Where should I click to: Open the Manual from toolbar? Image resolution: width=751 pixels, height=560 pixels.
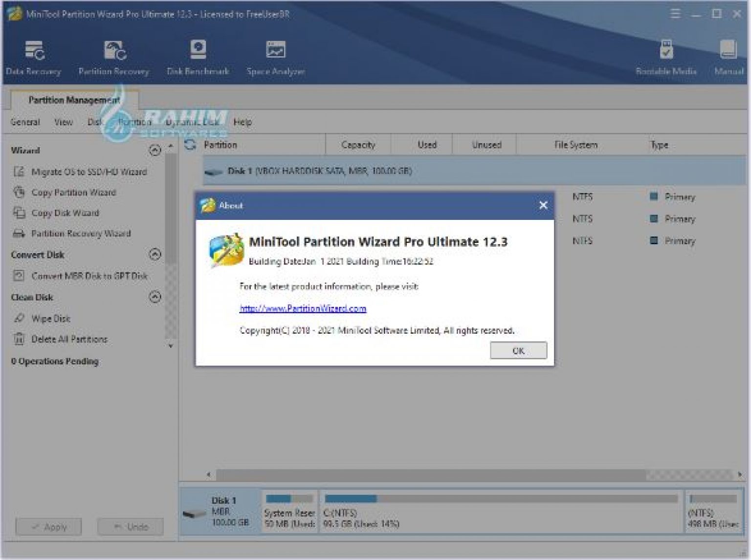[x=729, y=58]
